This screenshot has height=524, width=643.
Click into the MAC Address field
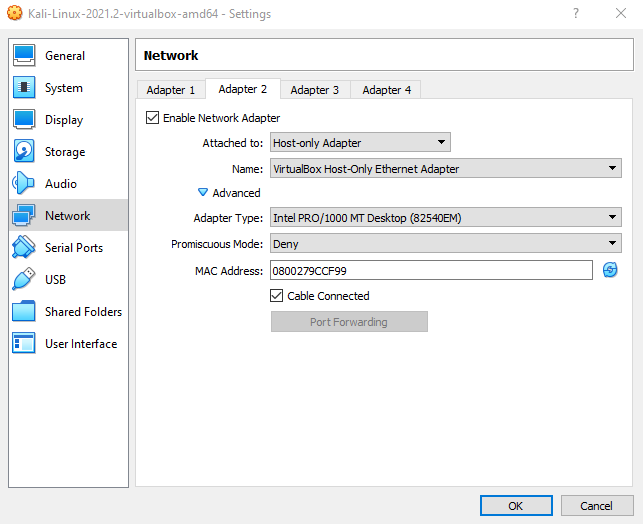431,270
